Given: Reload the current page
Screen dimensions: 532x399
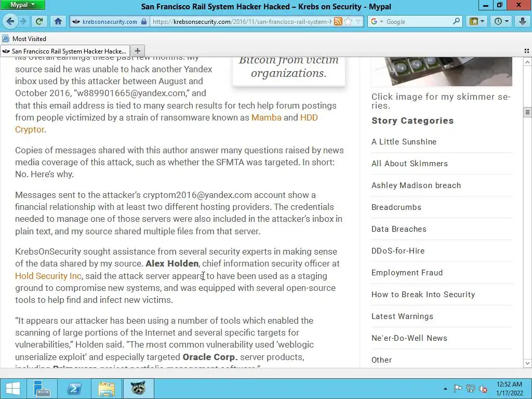Looking at the screenshot, I should [x=39, y=21].
